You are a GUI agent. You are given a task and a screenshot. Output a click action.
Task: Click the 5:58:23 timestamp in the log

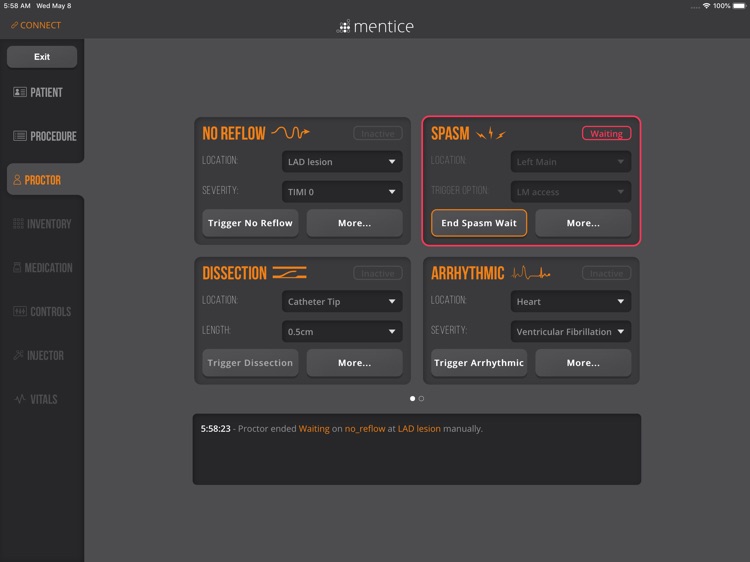pyautogui.click(x=215, y=429)
